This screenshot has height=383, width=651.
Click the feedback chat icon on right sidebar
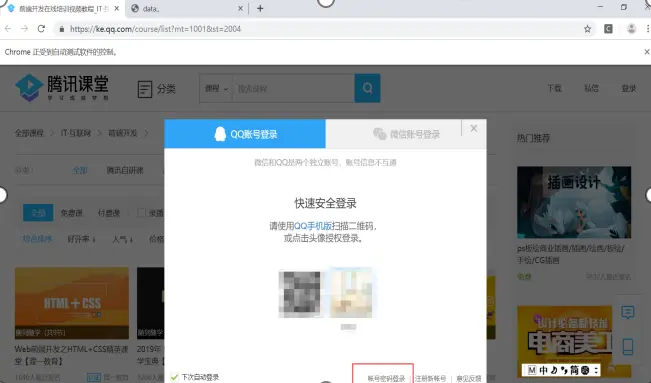coord(627,312)
